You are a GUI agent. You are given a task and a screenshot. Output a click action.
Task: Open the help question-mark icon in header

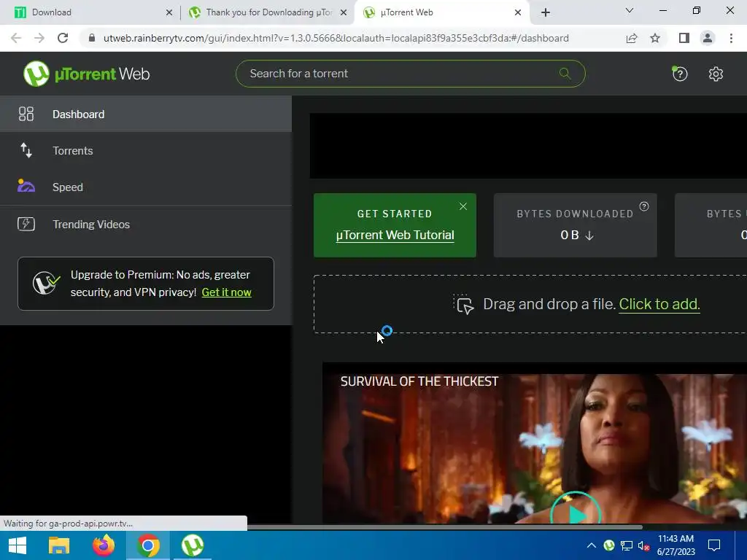679,74
